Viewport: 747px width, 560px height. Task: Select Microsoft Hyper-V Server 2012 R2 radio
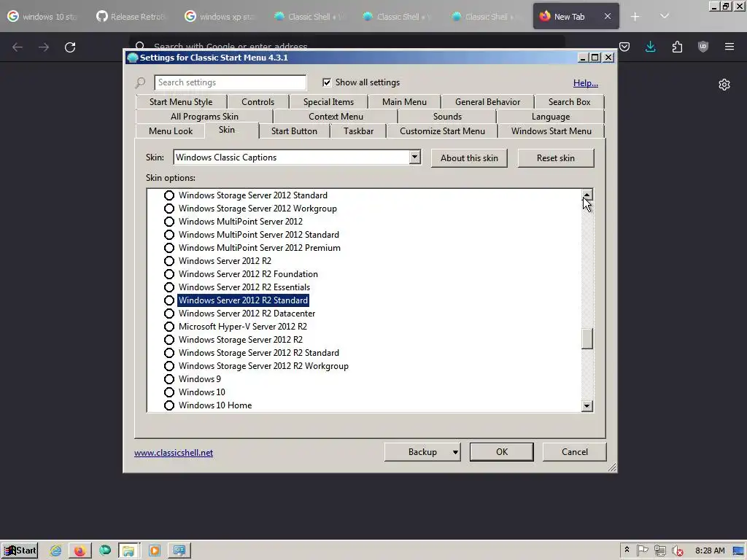[x=169, y=327]
